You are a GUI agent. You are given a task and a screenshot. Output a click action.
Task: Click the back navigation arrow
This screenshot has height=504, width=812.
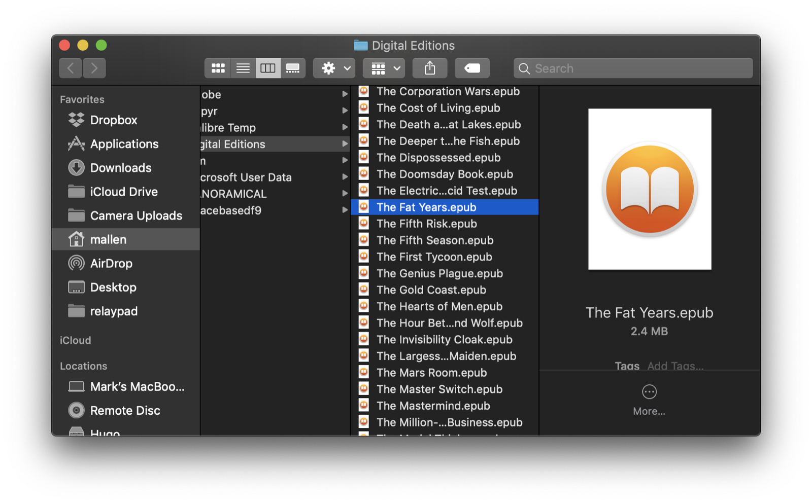[x=70, y=68]
